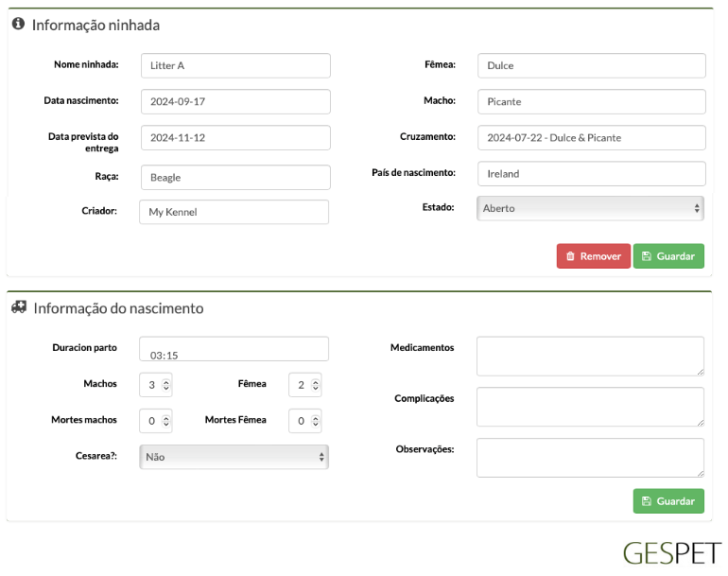Screen dimensions: 728x576
Task: Click the Medicamentos label
Action: (x=422, y=347)
